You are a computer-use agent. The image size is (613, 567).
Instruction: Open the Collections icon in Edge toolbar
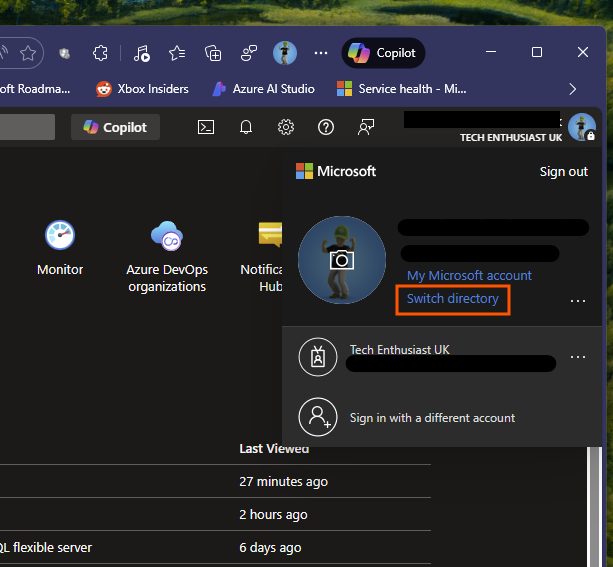213,53
